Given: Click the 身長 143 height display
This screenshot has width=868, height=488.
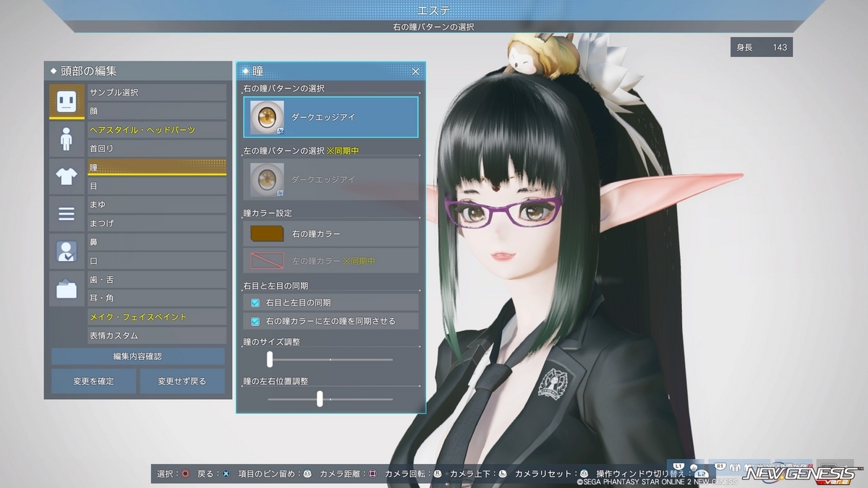Looking at the screenshot, I should pyautogui.click(x=762, y=47).
